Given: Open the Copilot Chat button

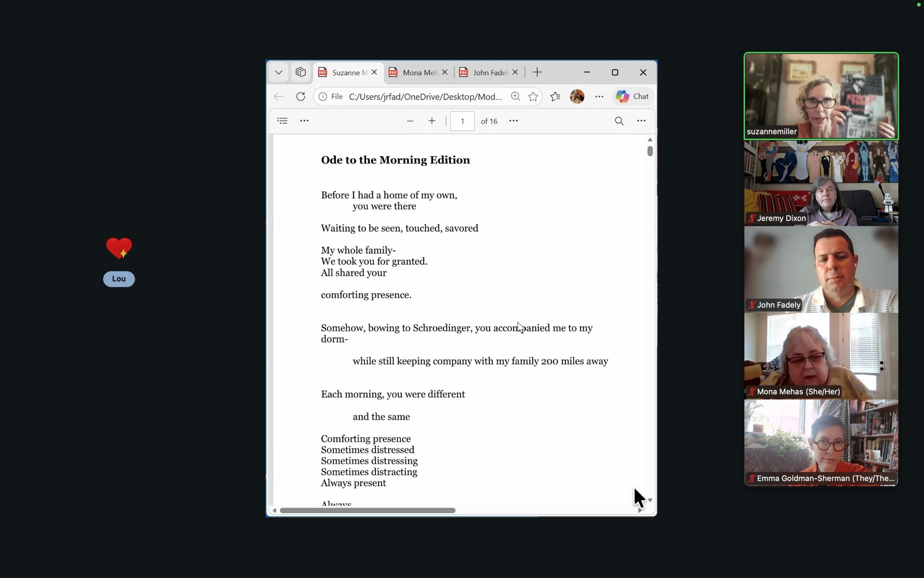Looking at the screenshot, I should tap(632, 96).
